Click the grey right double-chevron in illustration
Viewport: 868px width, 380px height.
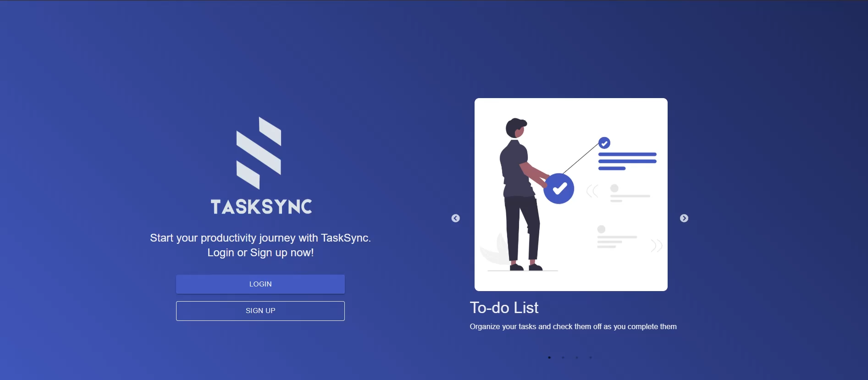656,246
